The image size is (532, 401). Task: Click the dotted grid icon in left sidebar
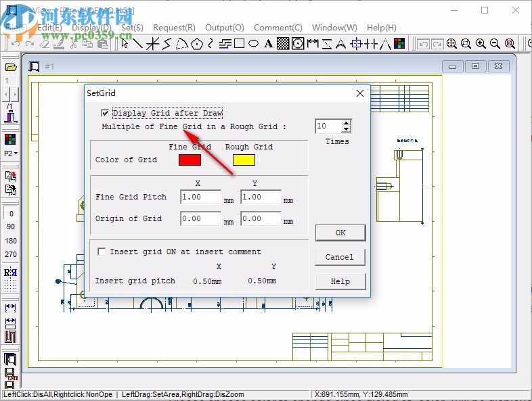click(10, 285)
